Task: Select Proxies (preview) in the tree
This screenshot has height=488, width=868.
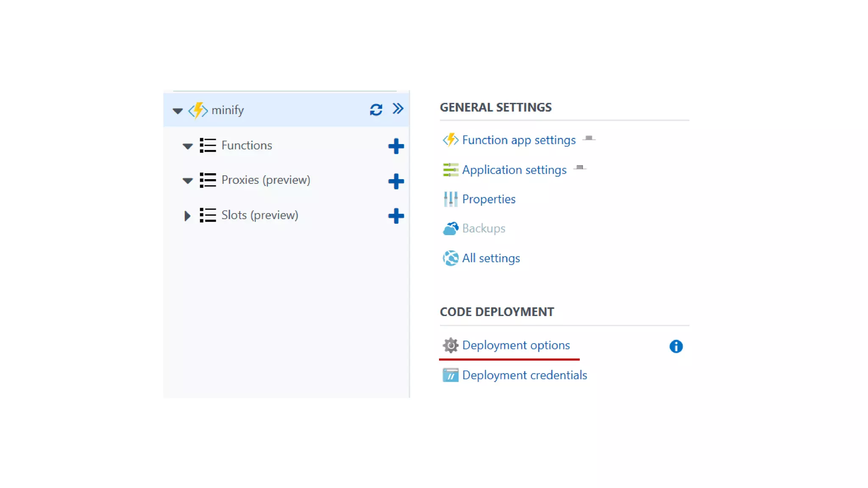Action: 265,180
